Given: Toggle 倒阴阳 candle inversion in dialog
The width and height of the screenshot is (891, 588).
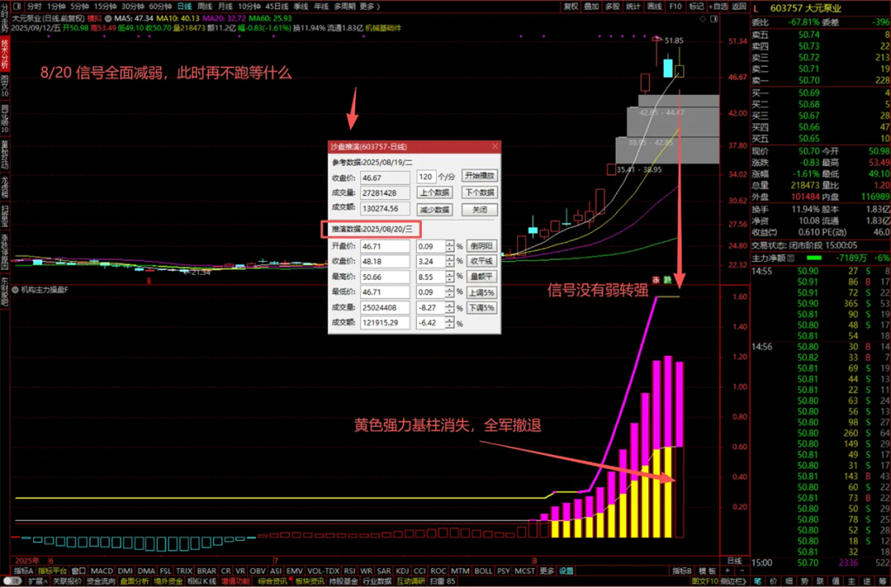Looking at the screenshot, I should point(481,245).
